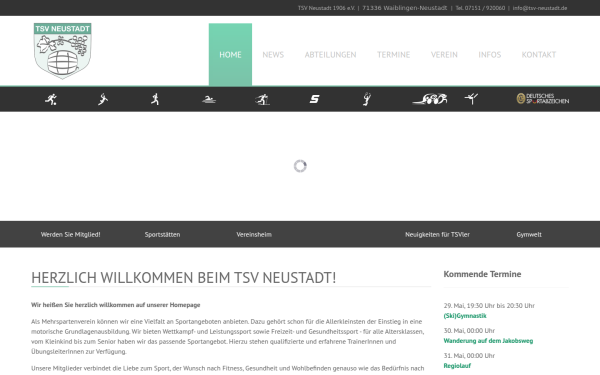Click the Deutsches Sportabzeichen logo
This screenshot has height=375, width=600.
pyautogui.click(x=543, y=99)
